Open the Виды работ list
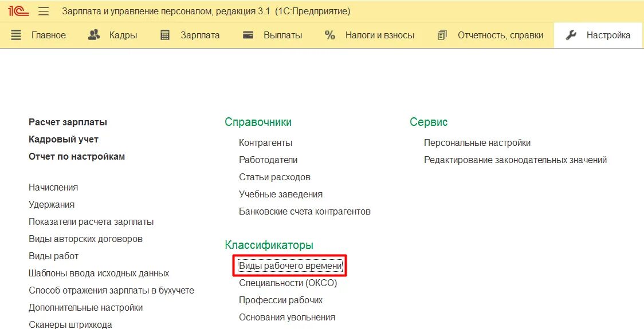 (x=53, y=256)
